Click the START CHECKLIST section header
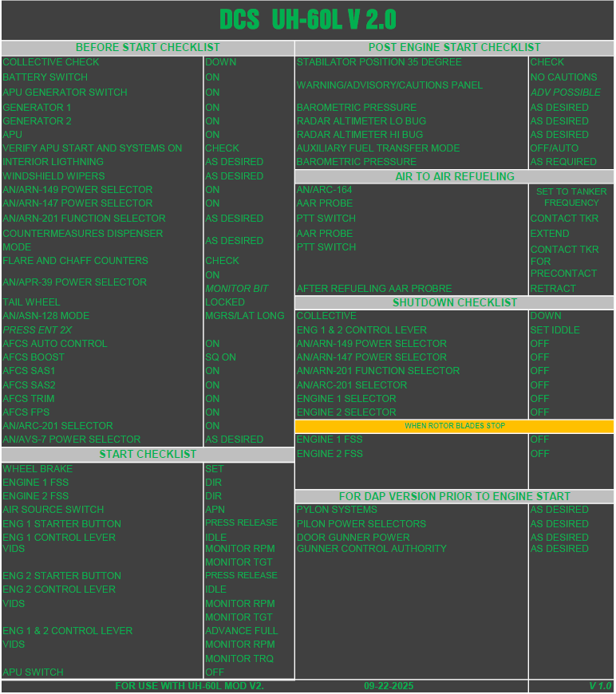Screen dimensions: 616x694 148,454
